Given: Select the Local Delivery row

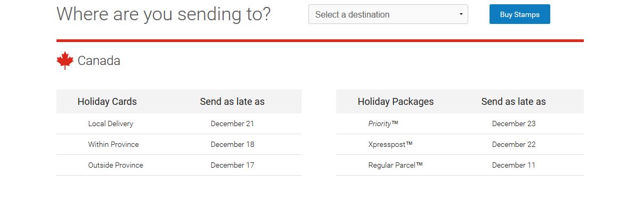Looking at the screenshot, I should click(179, 123).
